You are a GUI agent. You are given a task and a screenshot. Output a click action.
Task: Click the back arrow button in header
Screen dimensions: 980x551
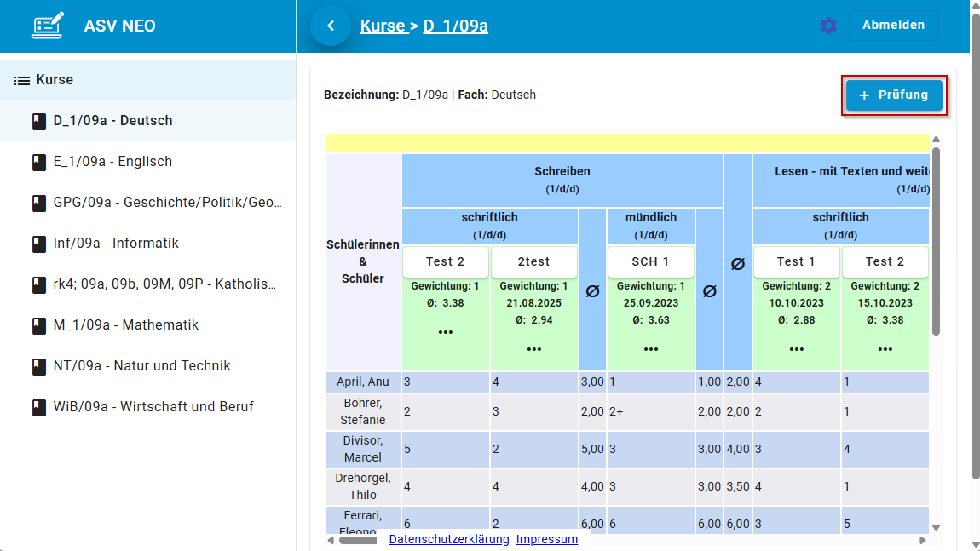tap(331, 26)
